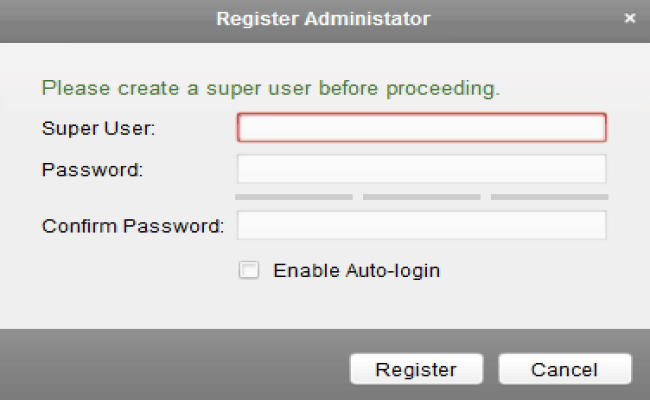650x400 pixels.
Task: Click the "Enable Auto-login" label text
Action: pyautogui.click(x=356, y=270)
